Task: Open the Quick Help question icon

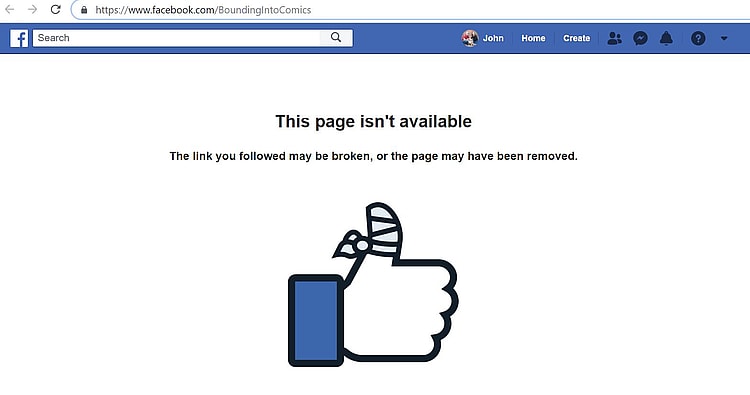Action: tap(698, 38)
